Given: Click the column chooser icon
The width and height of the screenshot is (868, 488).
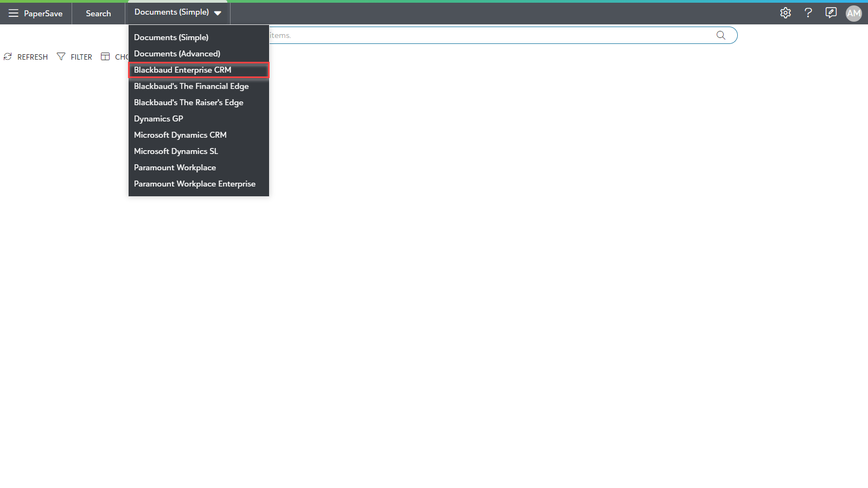Looking at the screenshot, I should (x=105, y=57).
